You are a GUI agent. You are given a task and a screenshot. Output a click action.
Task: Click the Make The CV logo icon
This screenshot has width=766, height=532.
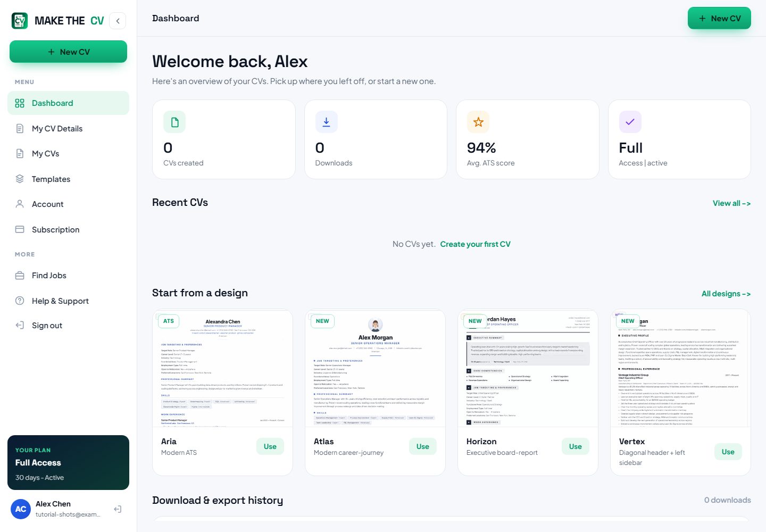[20, 21]
